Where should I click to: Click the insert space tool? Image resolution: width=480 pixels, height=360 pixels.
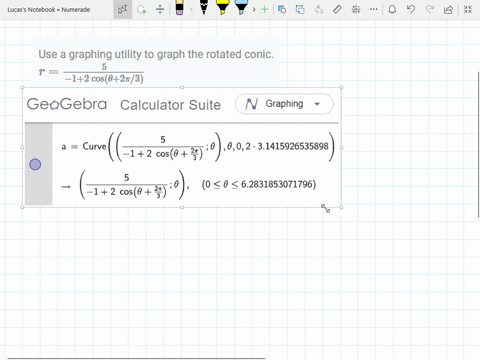point(160,9)
